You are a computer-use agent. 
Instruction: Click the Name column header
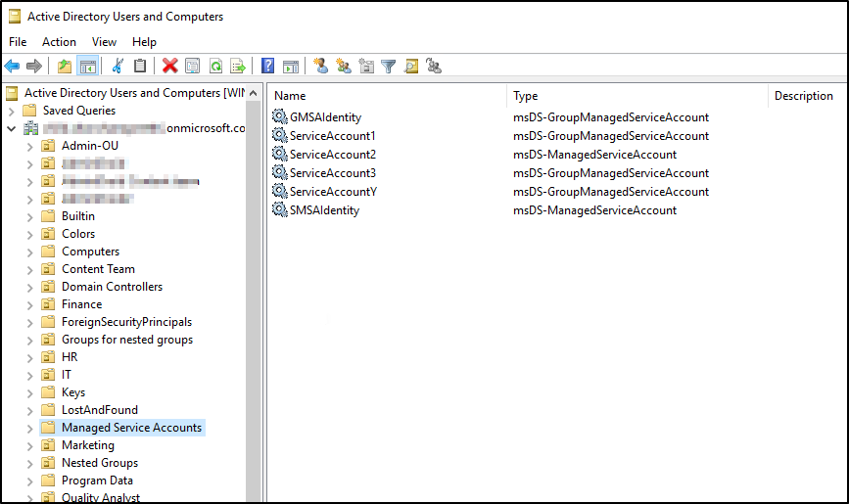(291, 96)
